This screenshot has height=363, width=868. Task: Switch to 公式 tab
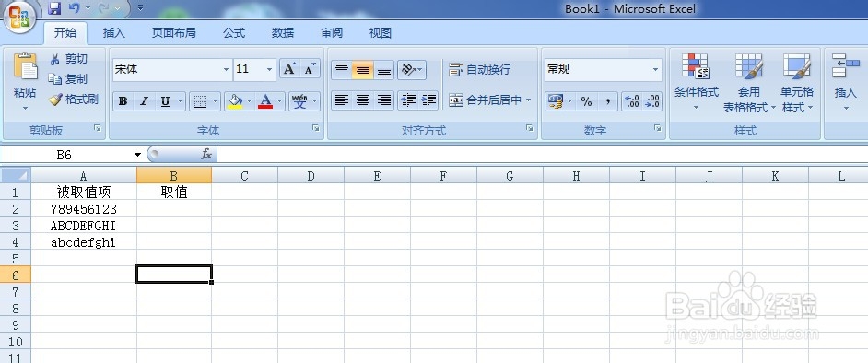coord(234,33)
